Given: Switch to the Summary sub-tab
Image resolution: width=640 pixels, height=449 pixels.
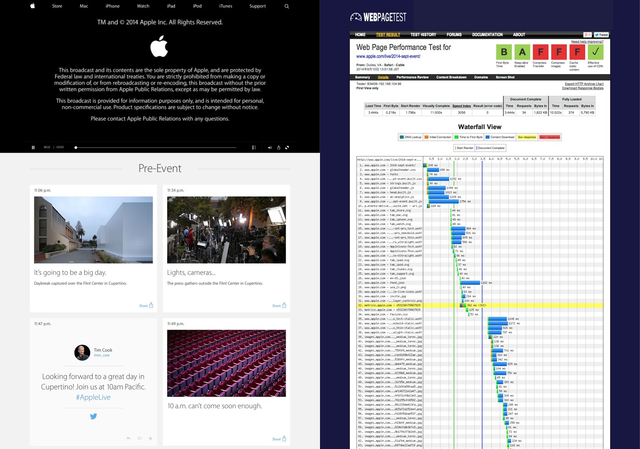Looking at the screenshot, I should click(362, 77).
